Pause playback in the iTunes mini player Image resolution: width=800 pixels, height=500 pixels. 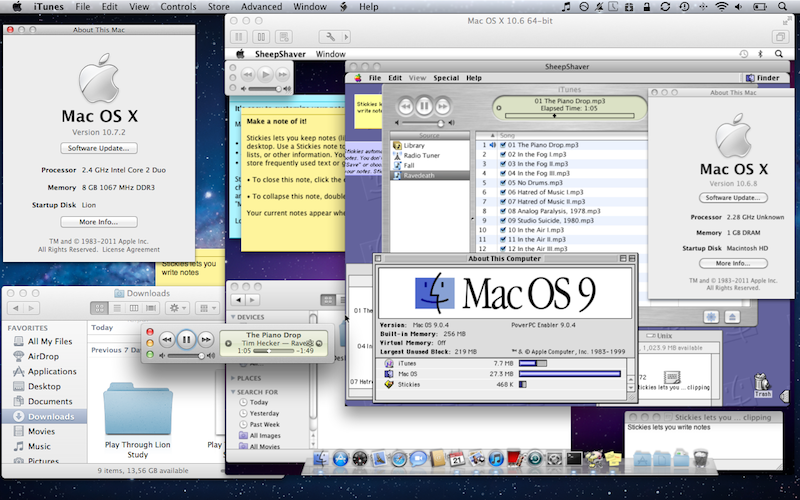click(x=186, y=340)
